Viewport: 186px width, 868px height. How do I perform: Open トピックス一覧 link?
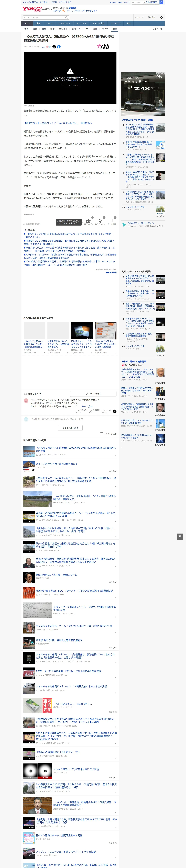click(155, 29)
